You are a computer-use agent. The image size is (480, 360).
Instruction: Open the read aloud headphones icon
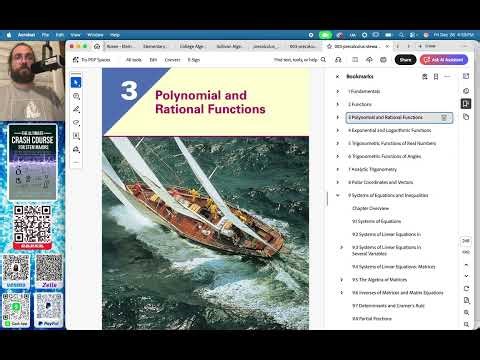(338, 60)
